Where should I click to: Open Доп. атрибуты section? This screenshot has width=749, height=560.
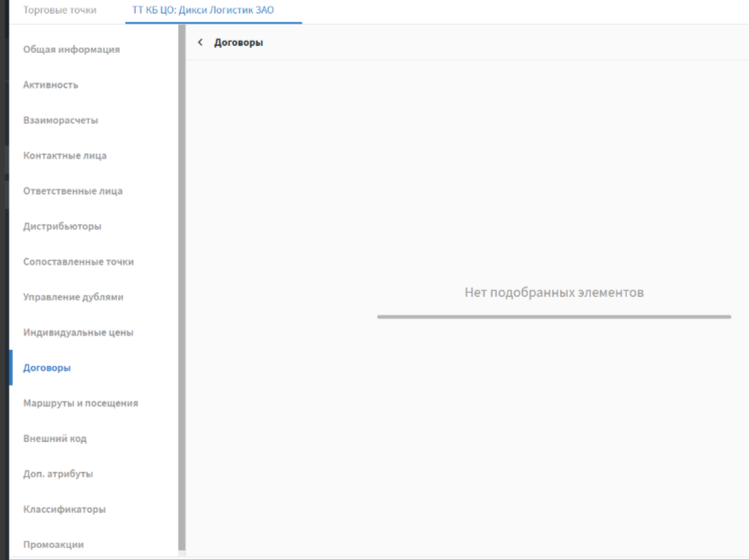click(58, 474)
